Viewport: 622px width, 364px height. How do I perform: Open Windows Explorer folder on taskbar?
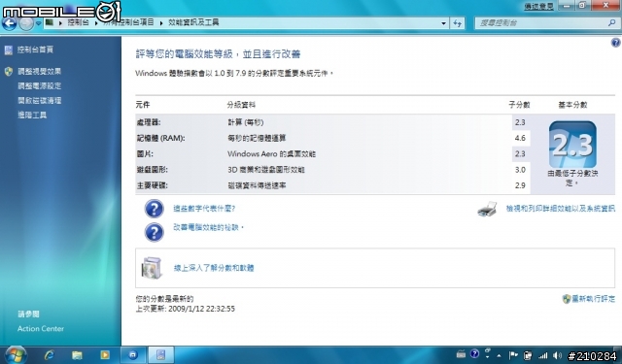coord(78,355)
